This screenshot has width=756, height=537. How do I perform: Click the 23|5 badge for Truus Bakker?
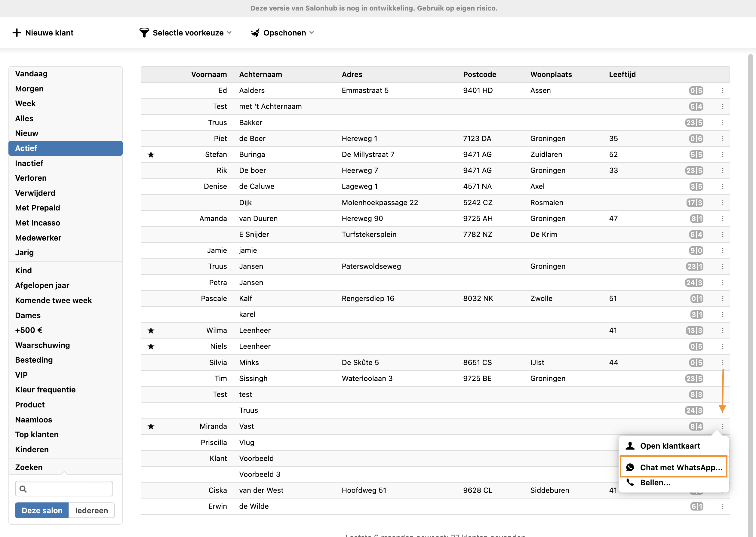[694, 123]
